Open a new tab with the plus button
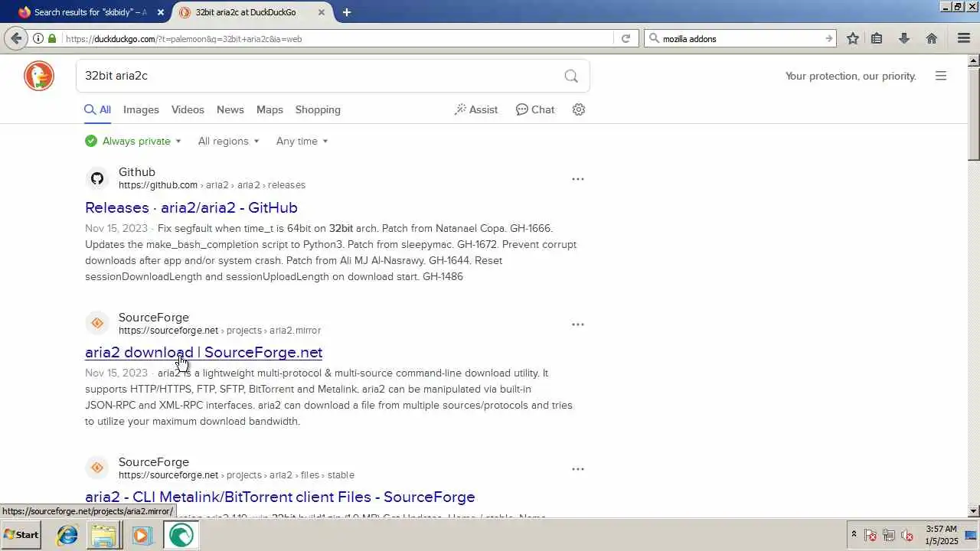980x551 pixels. [x=346, y=12]
